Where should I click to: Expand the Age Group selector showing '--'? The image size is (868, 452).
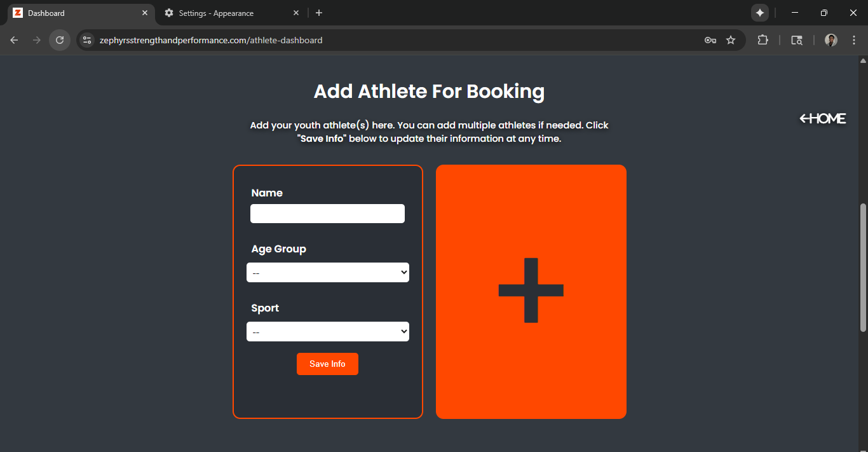pos(327,272)
